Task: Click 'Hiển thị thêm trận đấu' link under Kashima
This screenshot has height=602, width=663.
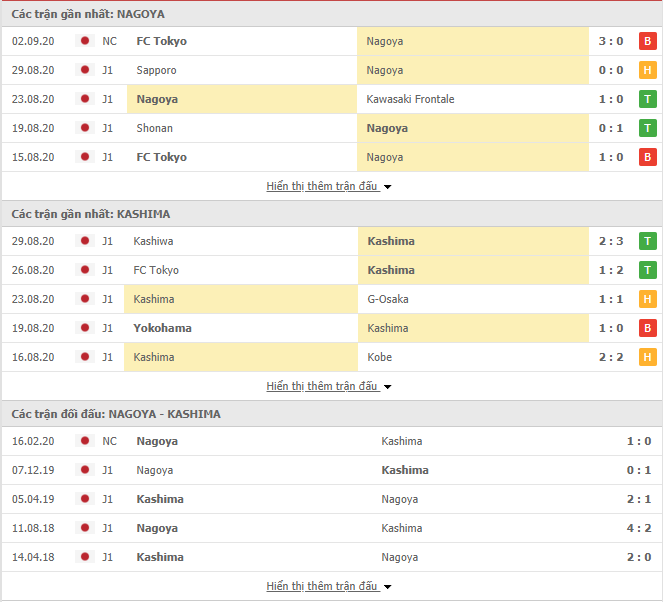Action: point(322,386)
